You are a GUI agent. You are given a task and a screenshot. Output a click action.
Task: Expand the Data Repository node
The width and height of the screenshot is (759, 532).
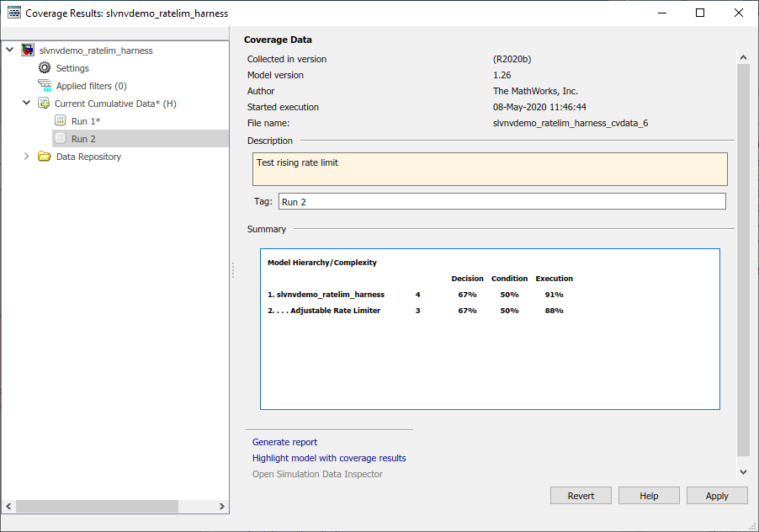(x=26, y=157)
